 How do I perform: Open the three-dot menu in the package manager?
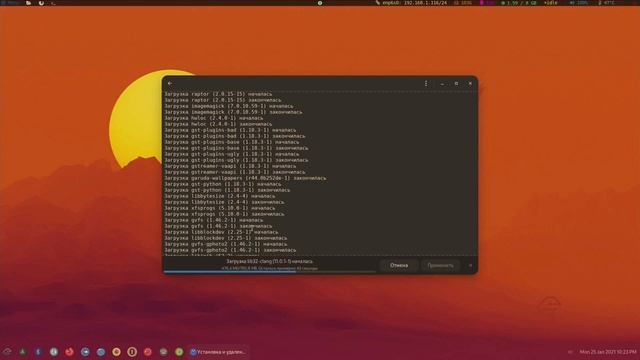coord(426,83)
